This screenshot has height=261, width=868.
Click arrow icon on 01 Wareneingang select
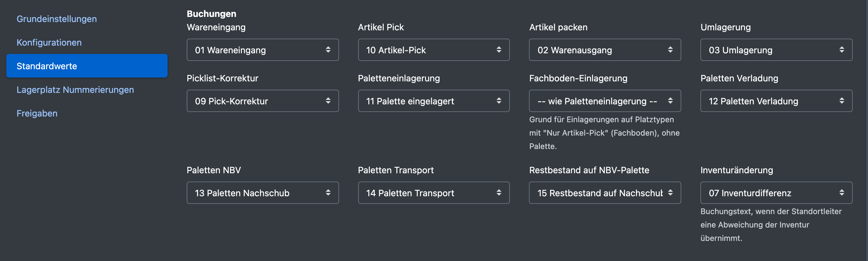[x=328, y=49]
